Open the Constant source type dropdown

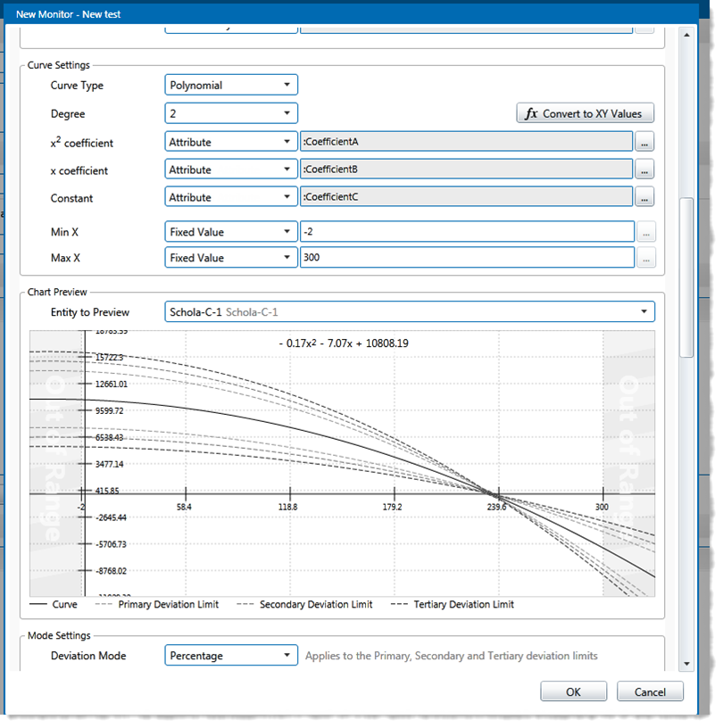tap(231, 197)
